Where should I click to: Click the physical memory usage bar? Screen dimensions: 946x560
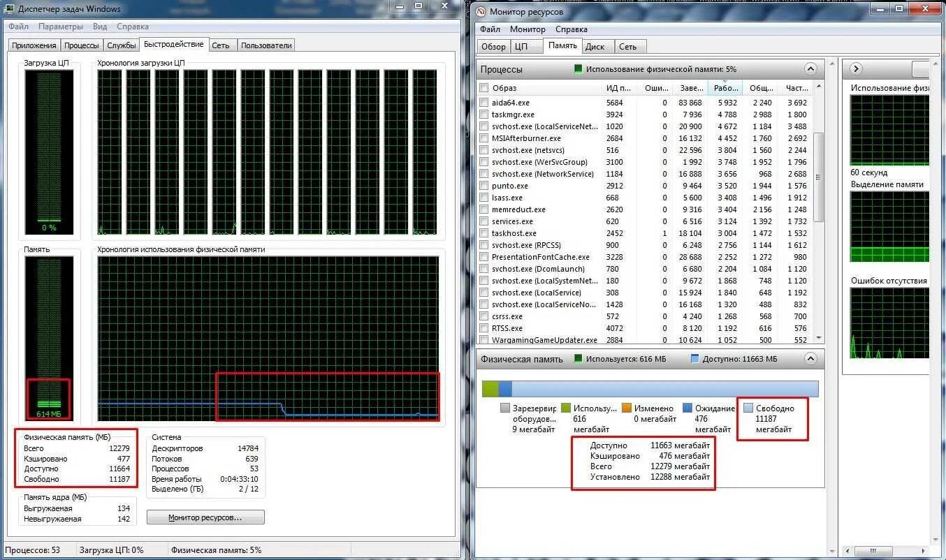pos(650,389)
